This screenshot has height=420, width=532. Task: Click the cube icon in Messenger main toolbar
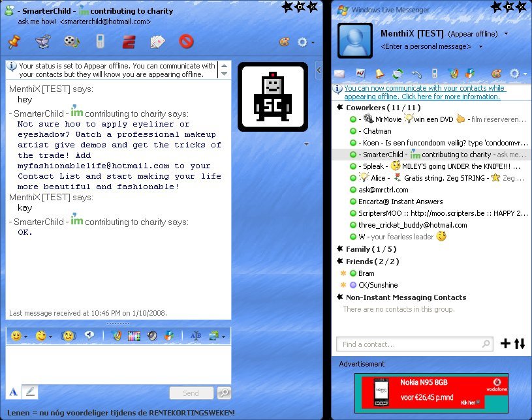(x=470, y=73)
